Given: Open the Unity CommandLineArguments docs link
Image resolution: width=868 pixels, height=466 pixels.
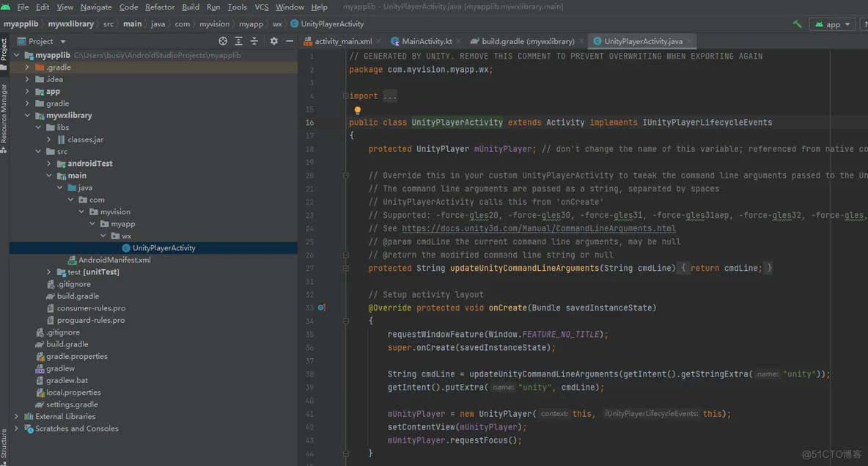Looking at the screenshot, I should click(539, 228).
